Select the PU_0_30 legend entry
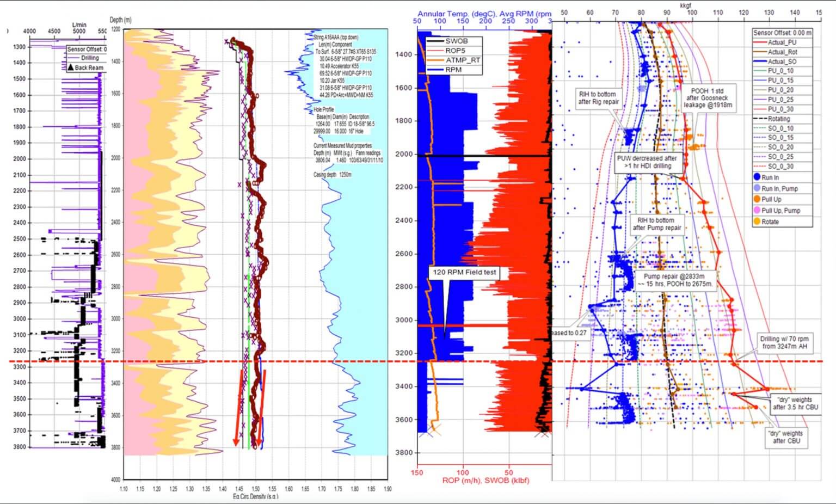 773,109
